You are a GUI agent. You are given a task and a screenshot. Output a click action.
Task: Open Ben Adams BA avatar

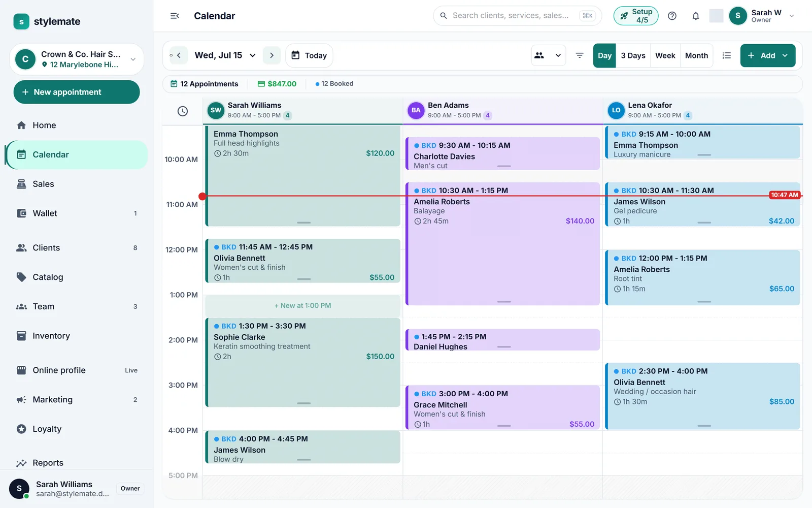point(416,110)
